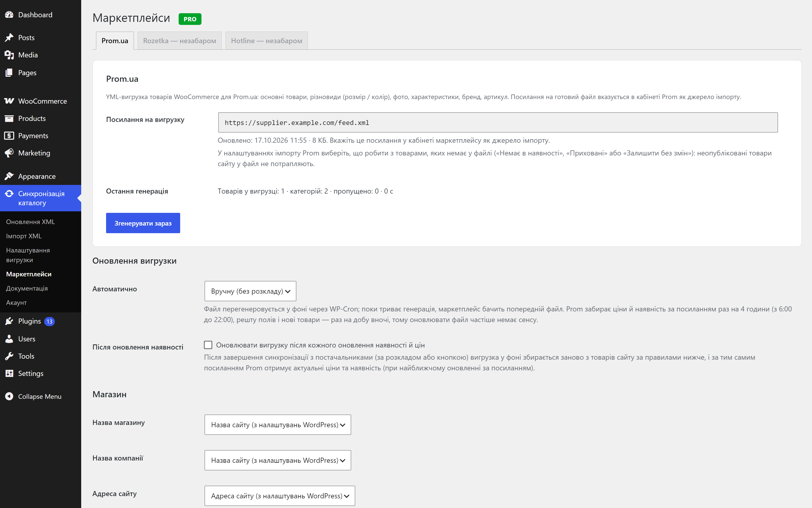812x508 pixels.
Task: Open the Маркетплейси submenu item
Action: 29,274
